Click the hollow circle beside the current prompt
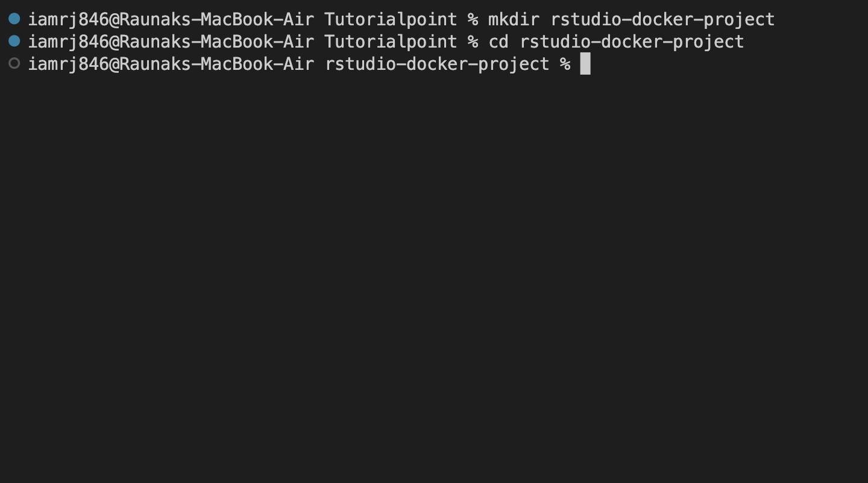 tap(14, 64)
